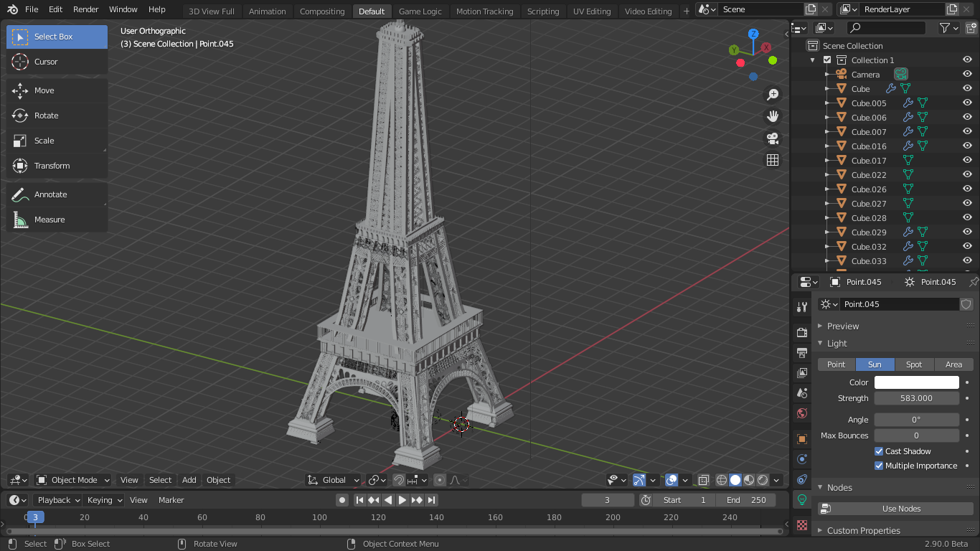Viewport: 980px width, 551px height.
Task: Select the Measure tool
Action: pos(57,220)
